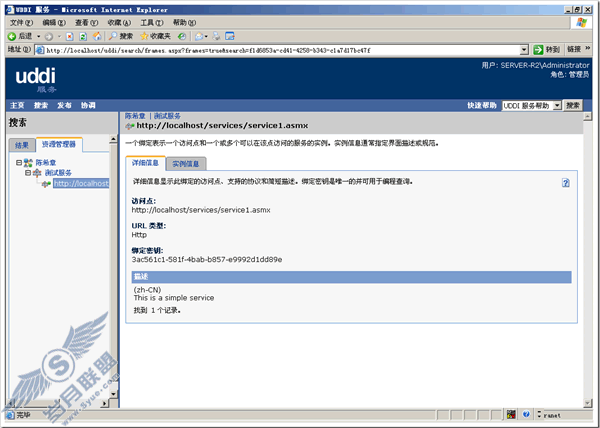
Task: Open 搜索 in uddi navigation bar
Action: (x=41, y=106)
